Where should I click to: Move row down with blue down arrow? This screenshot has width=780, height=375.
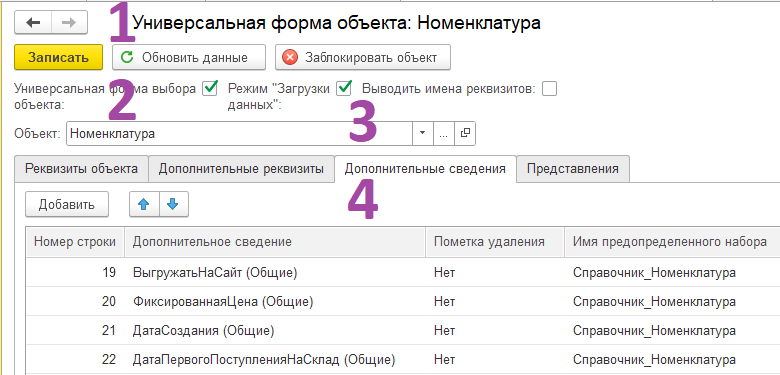click(173, 204)
